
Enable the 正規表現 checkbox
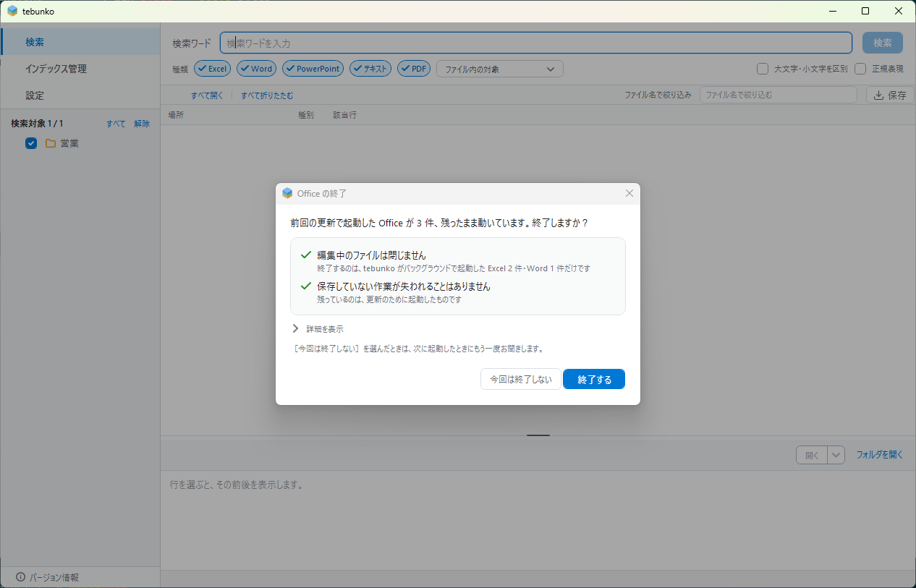[860, 69]
